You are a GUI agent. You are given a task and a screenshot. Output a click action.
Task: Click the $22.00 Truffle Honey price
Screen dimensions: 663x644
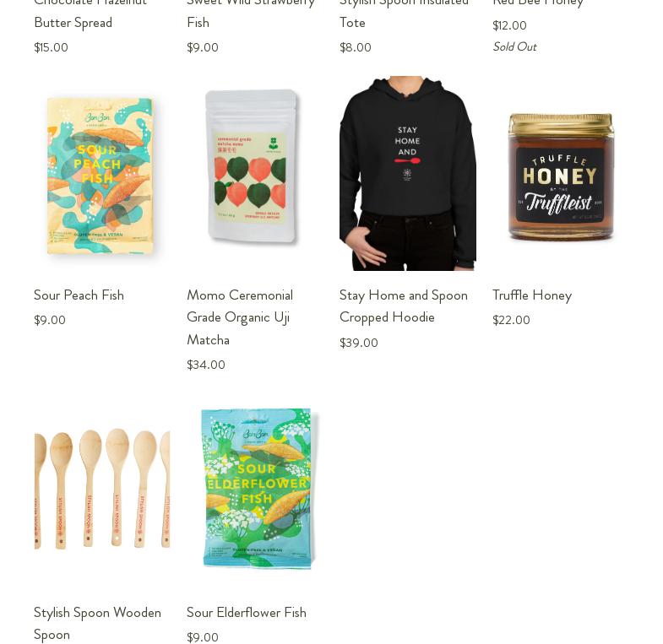pyautogui.click(x=511, y=320)
